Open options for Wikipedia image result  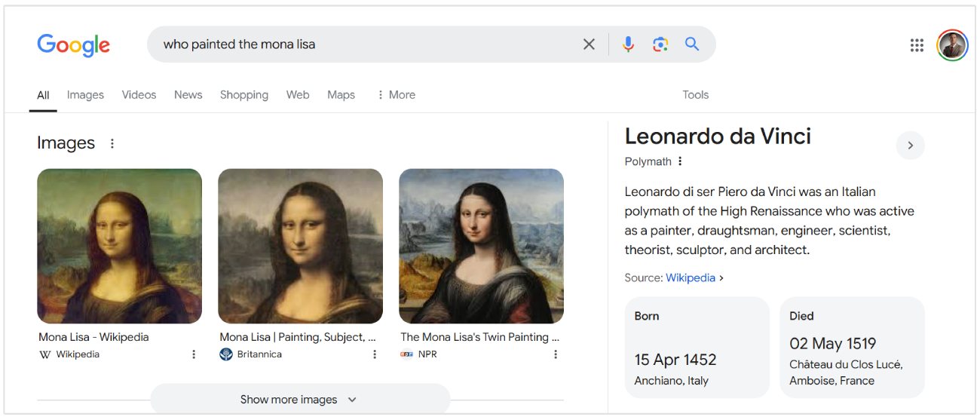point(194,354)
